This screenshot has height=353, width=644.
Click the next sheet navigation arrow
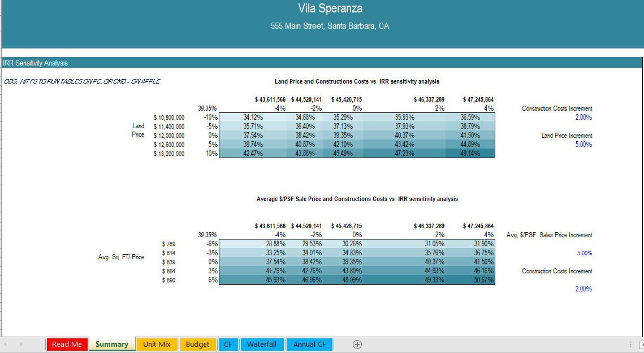(x=21, y=344)
